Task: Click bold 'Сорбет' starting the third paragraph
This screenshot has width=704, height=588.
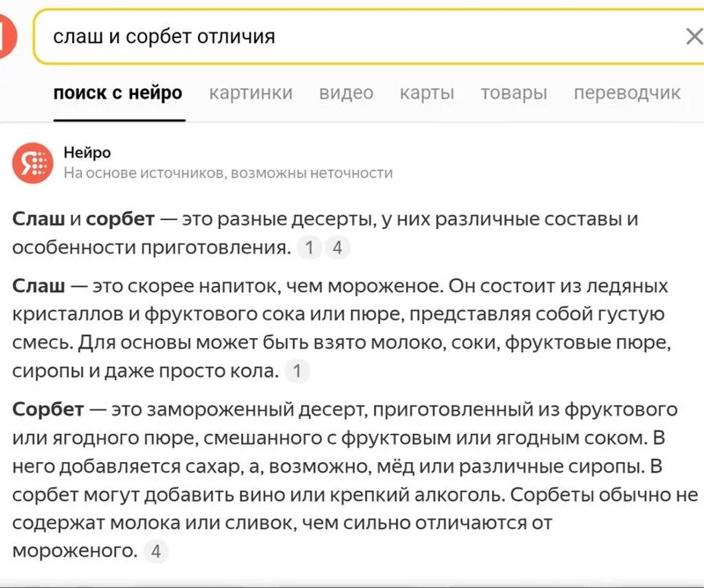Action: [48, 410]
